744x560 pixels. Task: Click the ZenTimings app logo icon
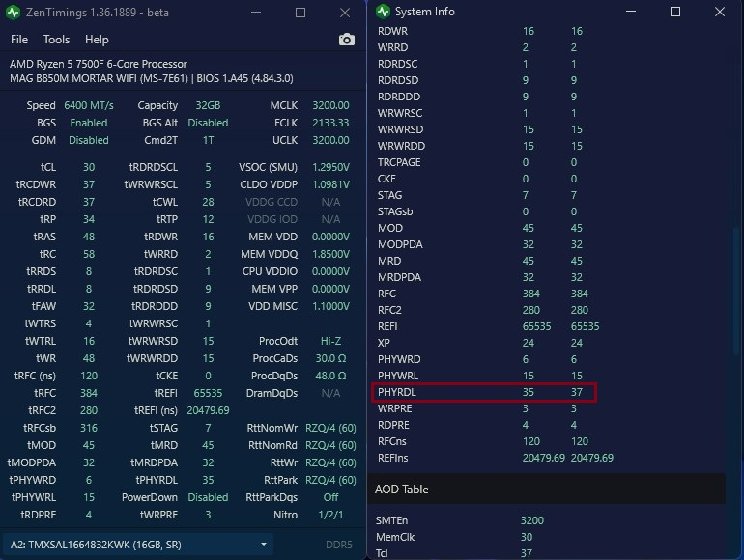(13, 13)
